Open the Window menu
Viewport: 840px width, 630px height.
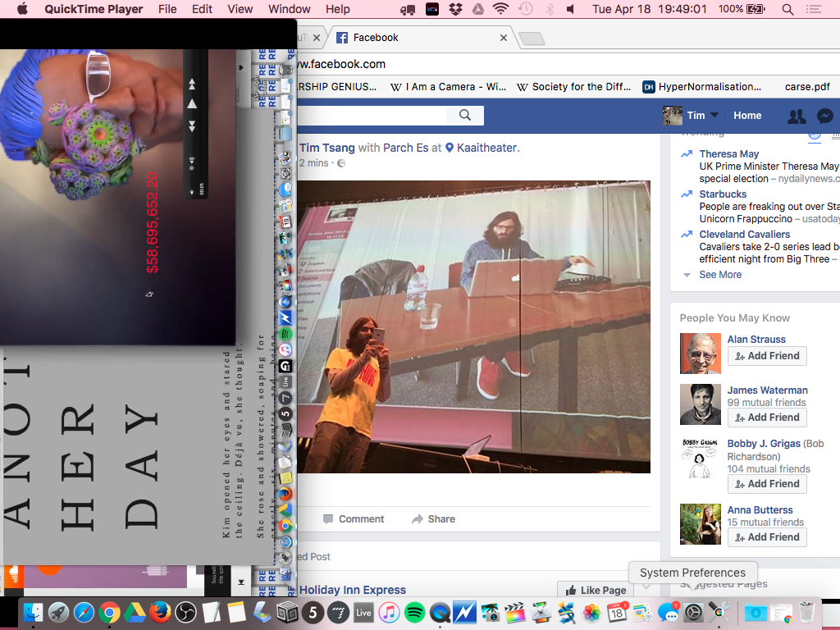click(x=290, y=9)
